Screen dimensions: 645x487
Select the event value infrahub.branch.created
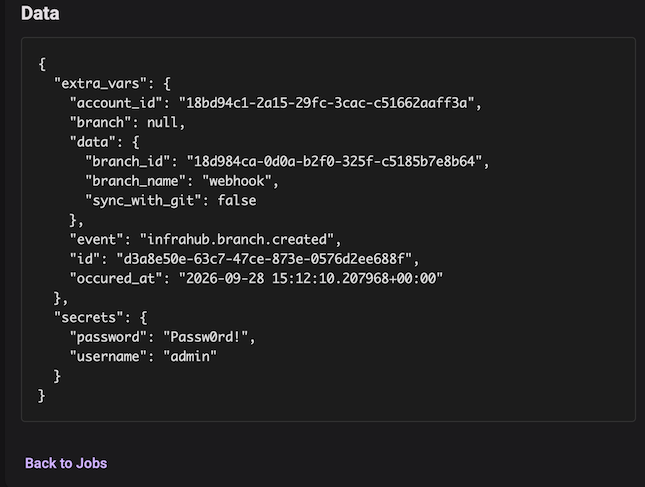(x=237, y=239)
